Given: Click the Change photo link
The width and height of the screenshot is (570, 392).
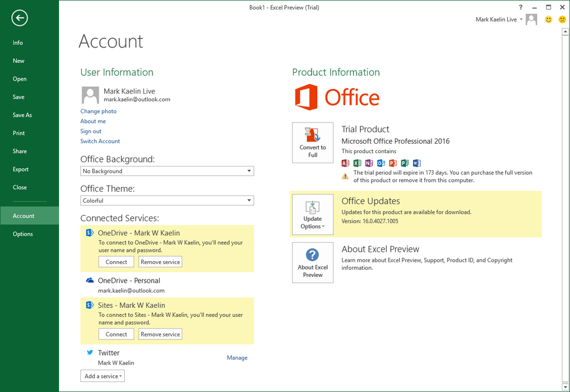Looking at the screenshot, I should (99, 111).
